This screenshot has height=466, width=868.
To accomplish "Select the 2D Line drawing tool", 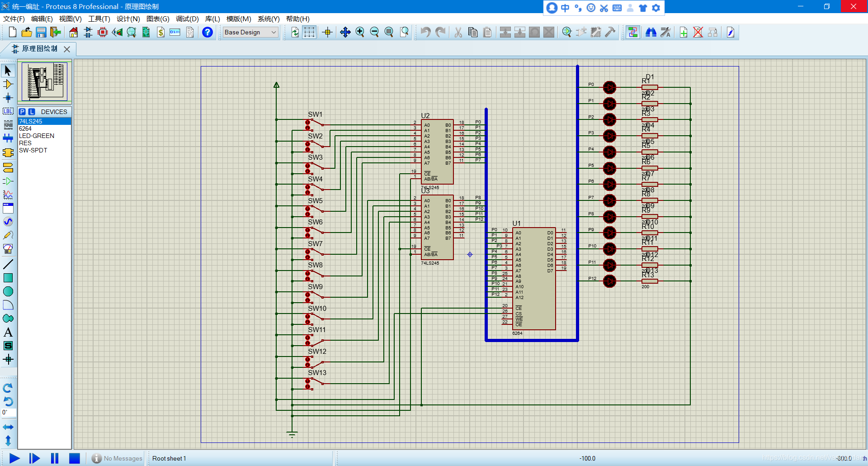I will [8, 264].
